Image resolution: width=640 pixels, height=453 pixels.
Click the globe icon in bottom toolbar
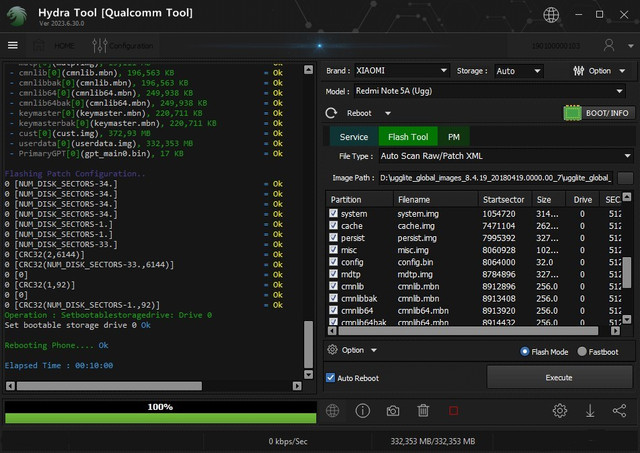pyautogui.click(x=332, y=411)
